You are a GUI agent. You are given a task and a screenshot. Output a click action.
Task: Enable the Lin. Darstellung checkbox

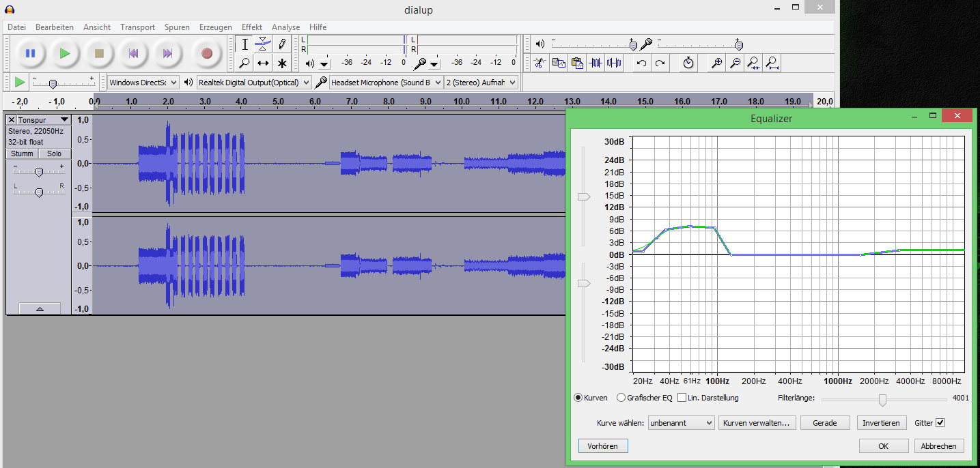(x=682, y=398)
